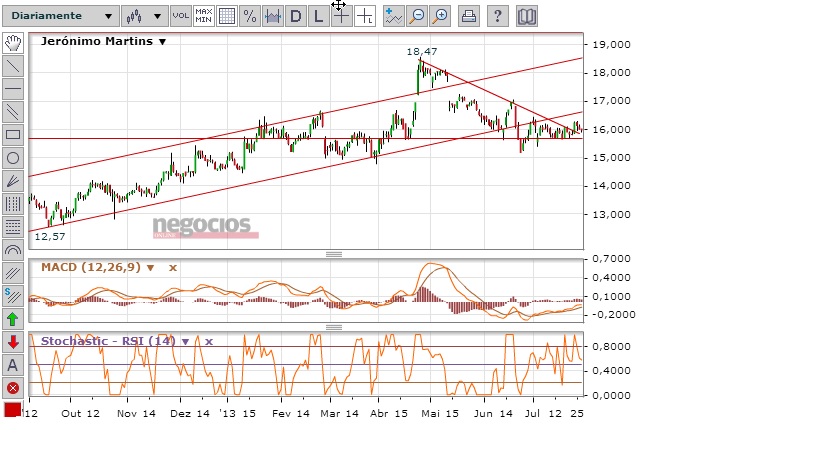Select the hand pan tool
Viewport: 819px width, 460px height.
[13, 43]
